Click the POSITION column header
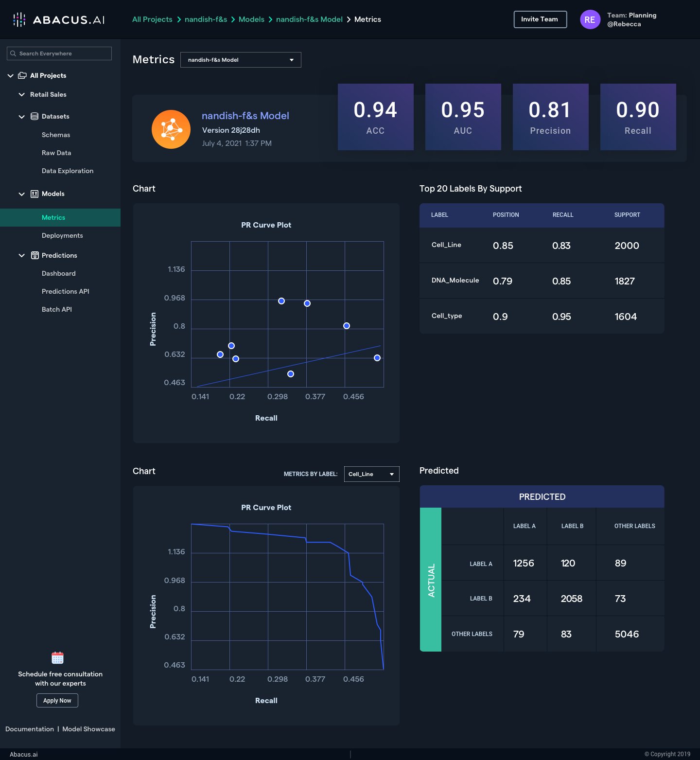Image resolution: width=700 pixels, height=760 pixels. (x=506, y=215)
